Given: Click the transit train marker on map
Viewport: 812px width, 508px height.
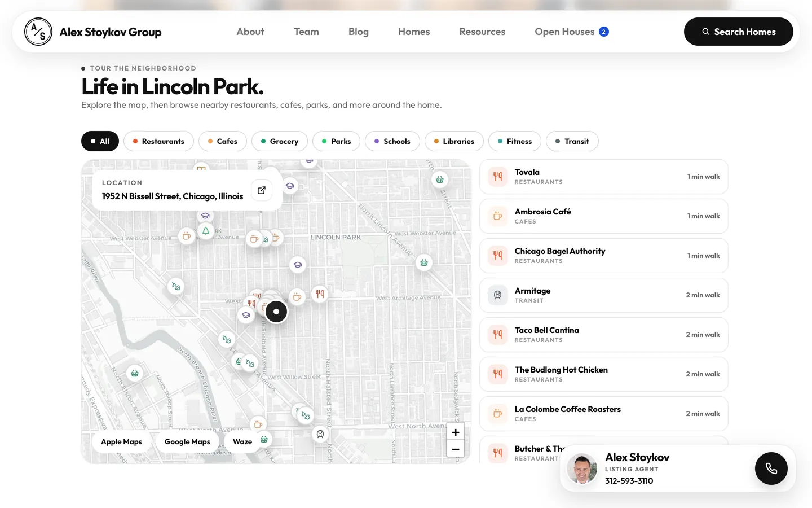Looking at the screenshot, I should (x=320, y=434).
